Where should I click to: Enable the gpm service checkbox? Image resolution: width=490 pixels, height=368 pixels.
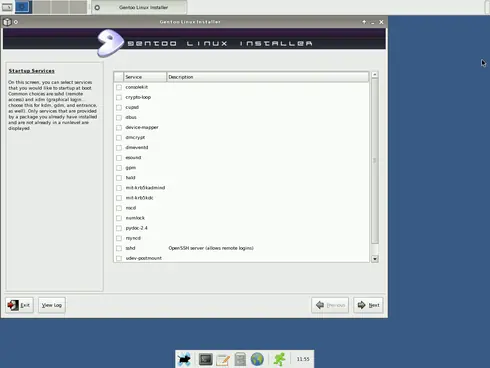click(x=119, y=168)
